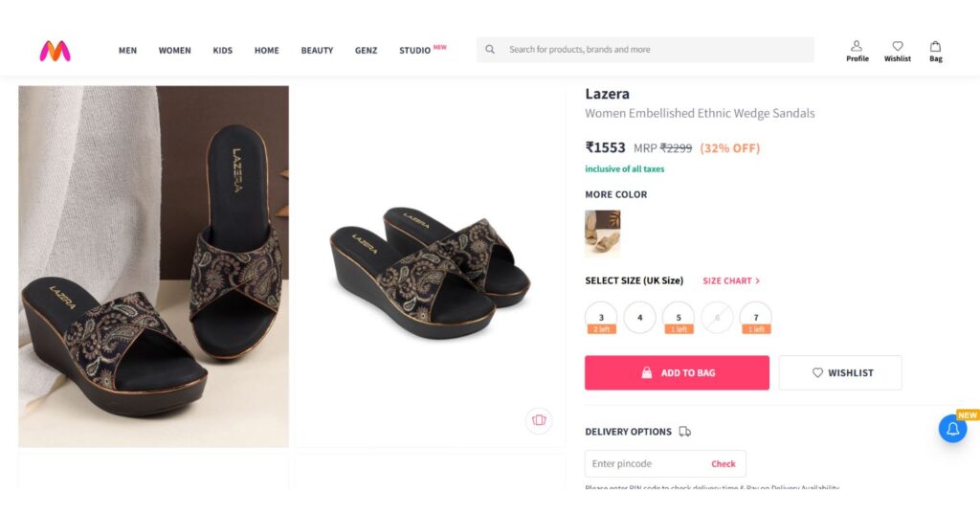Open the Beauty menu

tap(317, 51)
